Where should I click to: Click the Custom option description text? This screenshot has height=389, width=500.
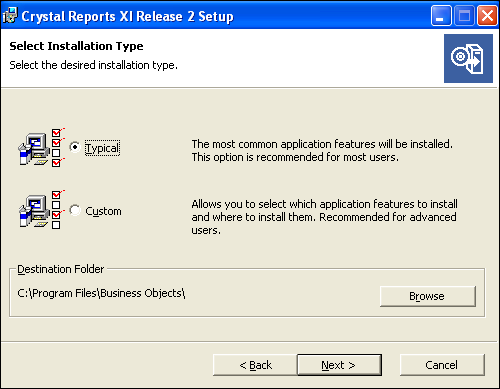pyautogui.click(x=324, y=217)
